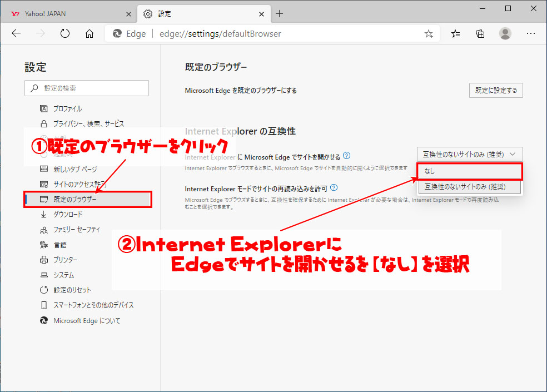Click the 既定に設定する button

(496, 91)
